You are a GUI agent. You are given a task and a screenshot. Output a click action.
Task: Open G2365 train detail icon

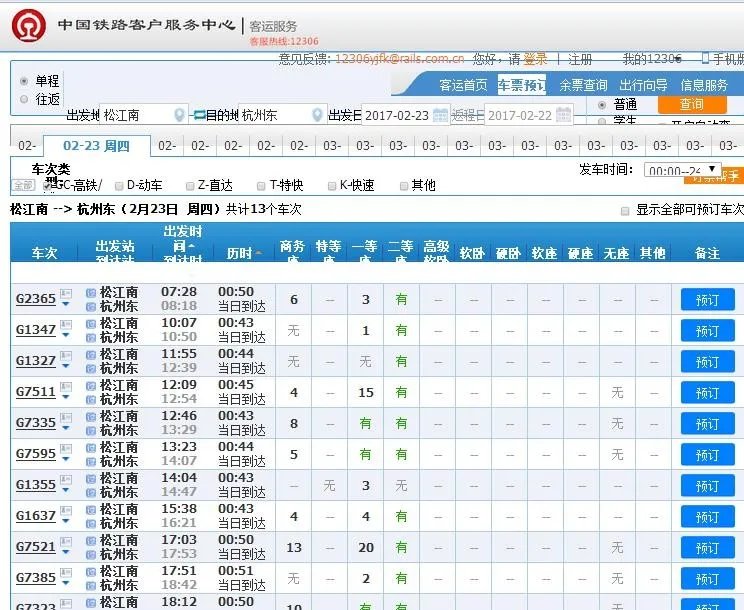[x=66, y=294]
